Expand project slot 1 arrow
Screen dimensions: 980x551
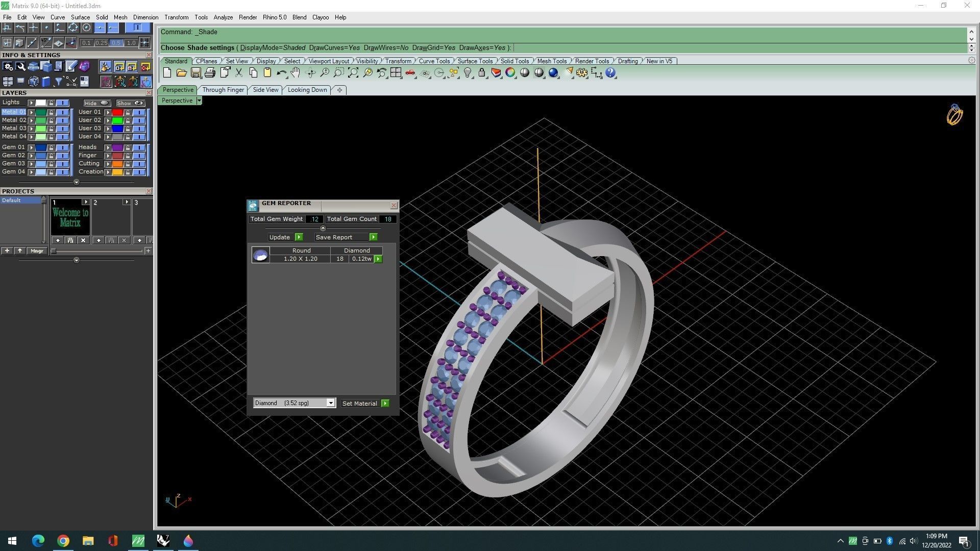pos(85,202)
